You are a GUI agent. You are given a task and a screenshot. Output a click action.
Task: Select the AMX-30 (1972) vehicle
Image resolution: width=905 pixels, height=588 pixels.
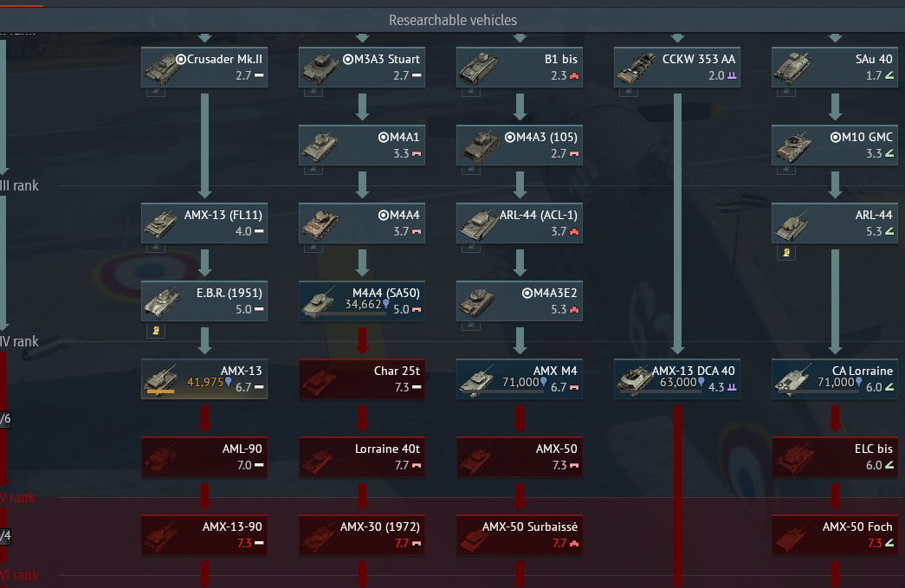point(362,535)
